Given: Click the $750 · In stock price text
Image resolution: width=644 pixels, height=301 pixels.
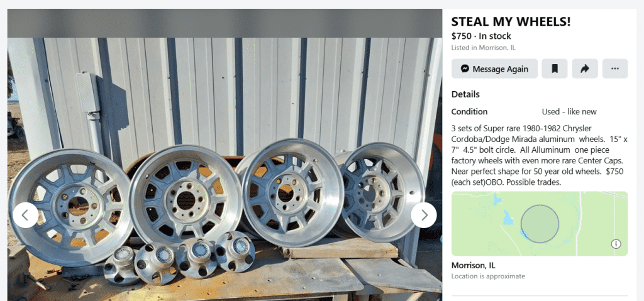Looking at the screenshot, I should (x=481, y=36).
